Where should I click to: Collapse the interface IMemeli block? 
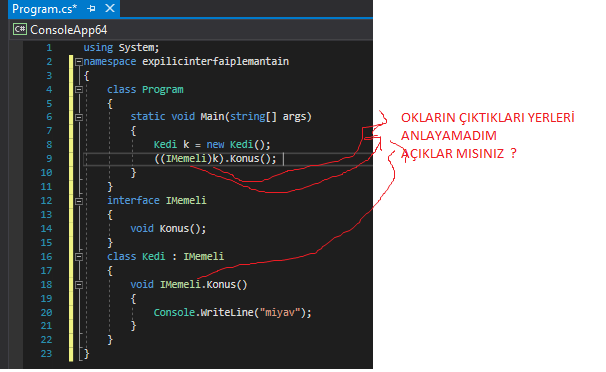79,201
